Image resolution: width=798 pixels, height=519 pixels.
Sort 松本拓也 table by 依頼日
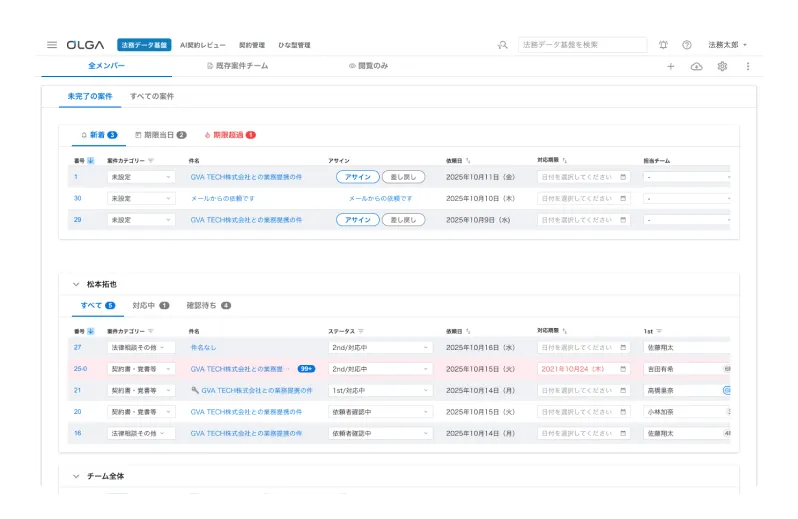tap(468, 331)
